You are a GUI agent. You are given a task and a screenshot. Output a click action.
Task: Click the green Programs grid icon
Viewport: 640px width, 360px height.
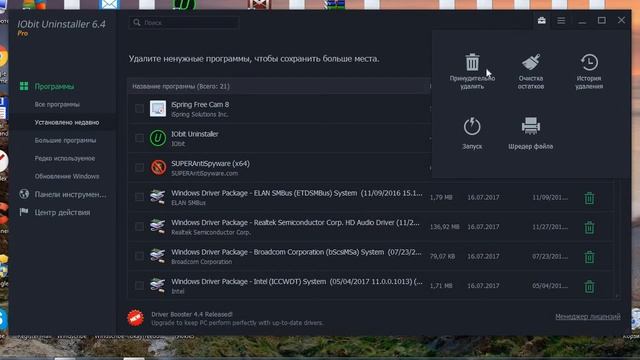coord(24,86)
